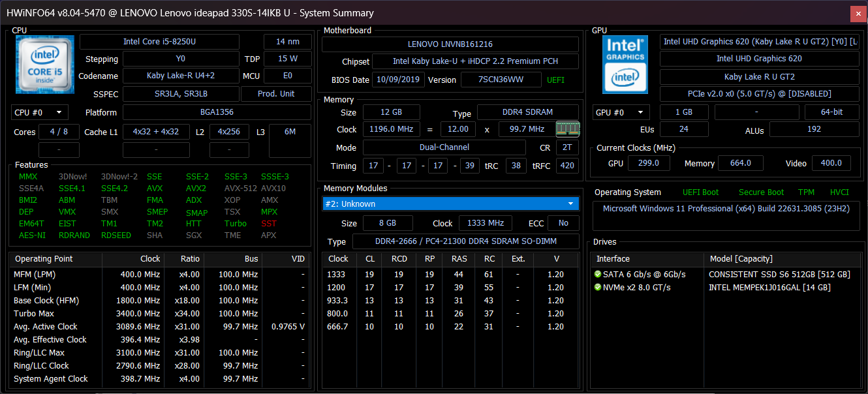This screenshot has width=868, height=394.
Task: Click the Kaby Lake-R U4+2 codename field
Action: tap(181, 76)
